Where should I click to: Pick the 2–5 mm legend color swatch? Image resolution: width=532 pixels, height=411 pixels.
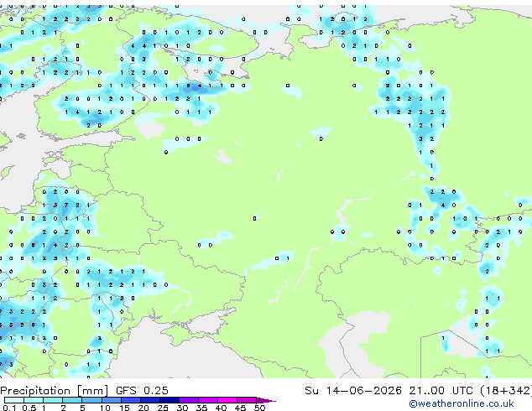pos(72,400)
